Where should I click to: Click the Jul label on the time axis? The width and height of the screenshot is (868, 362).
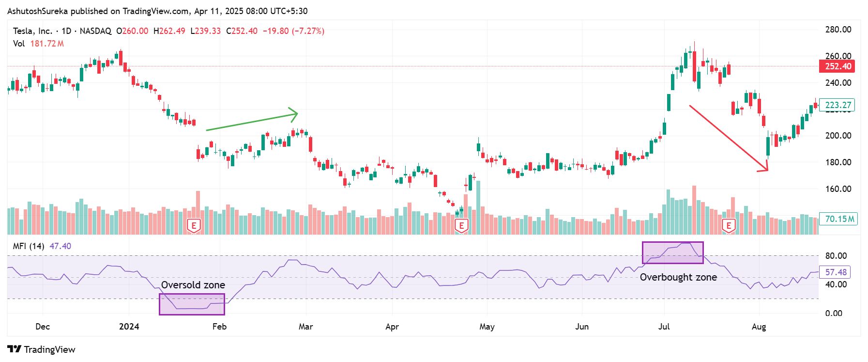click(x=664, y=327)
